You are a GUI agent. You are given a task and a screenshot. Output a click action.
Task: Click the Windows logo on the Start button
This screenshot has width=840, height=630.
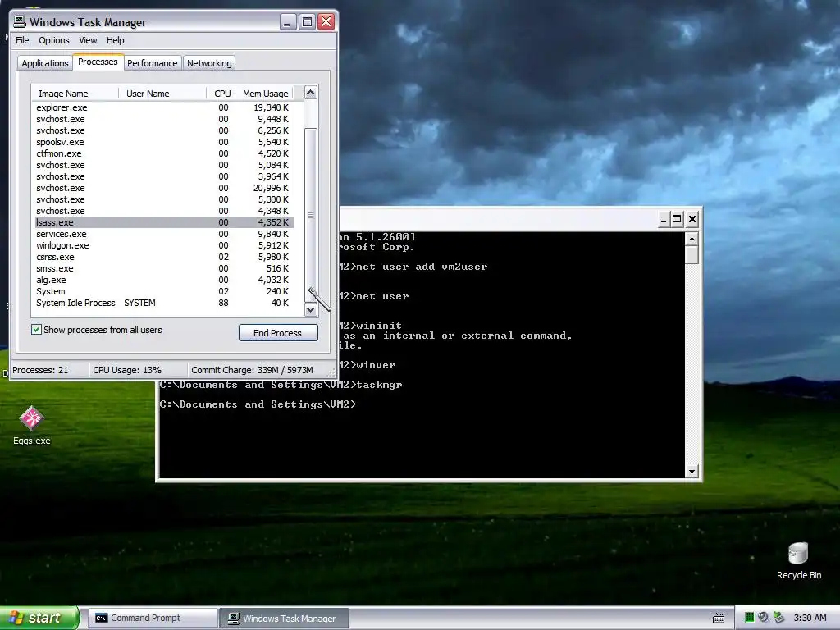pyautogui.click(x=16, y=618)
